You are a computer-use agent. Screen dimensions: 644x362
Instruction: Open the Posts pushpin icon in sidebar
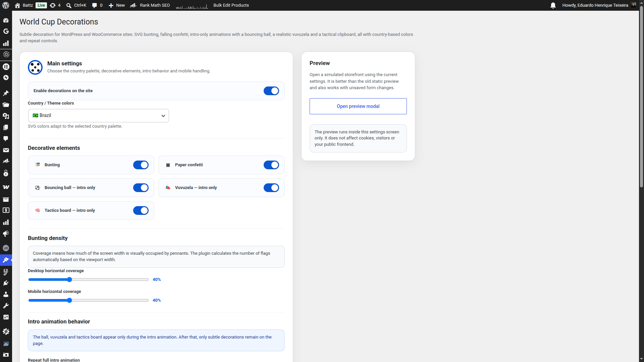coord(6,93)
